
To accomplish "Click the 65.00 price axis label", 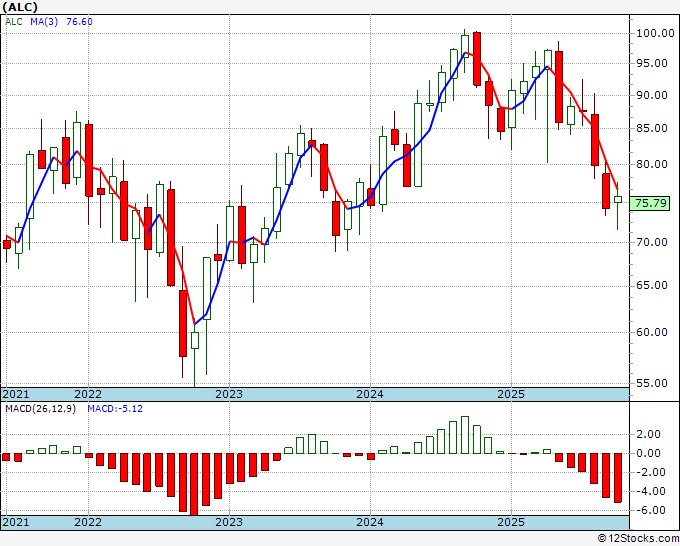I will pyautogui.click(x=651, y=285).
